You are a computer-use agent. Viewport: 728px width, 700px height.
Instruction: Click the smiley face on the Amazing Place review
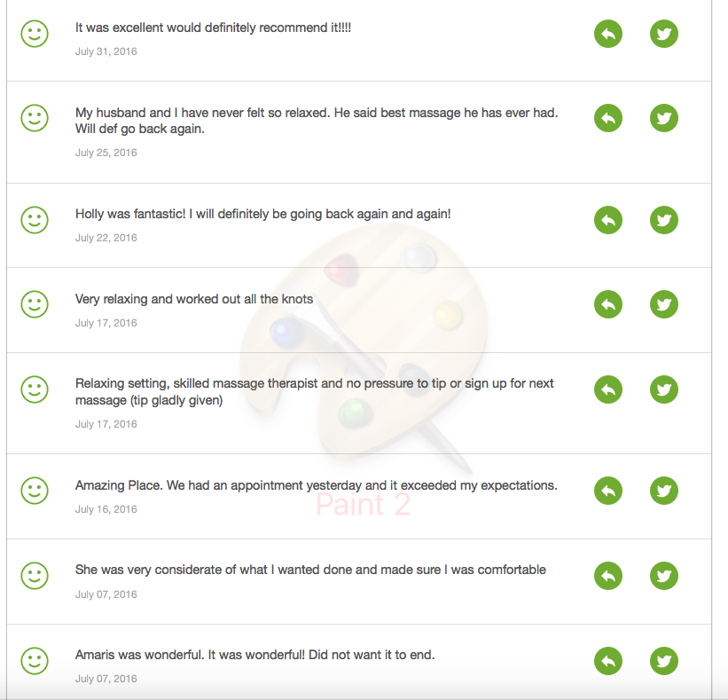[35, 490]
